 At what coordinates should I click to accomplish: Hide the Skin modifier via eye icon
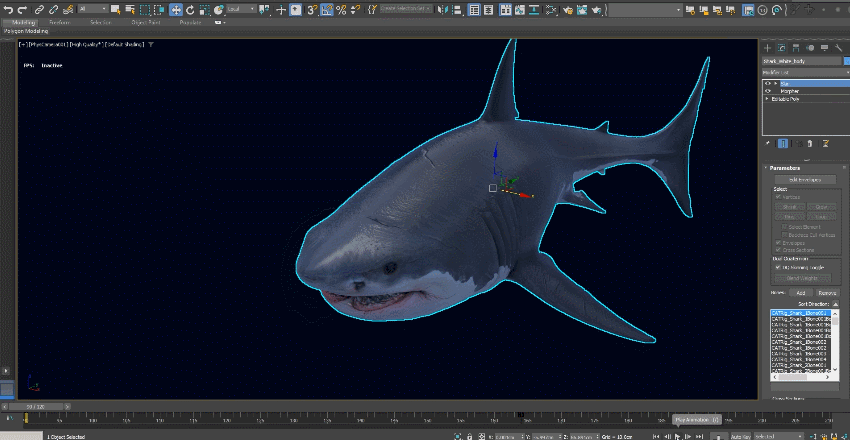[768, 84]
